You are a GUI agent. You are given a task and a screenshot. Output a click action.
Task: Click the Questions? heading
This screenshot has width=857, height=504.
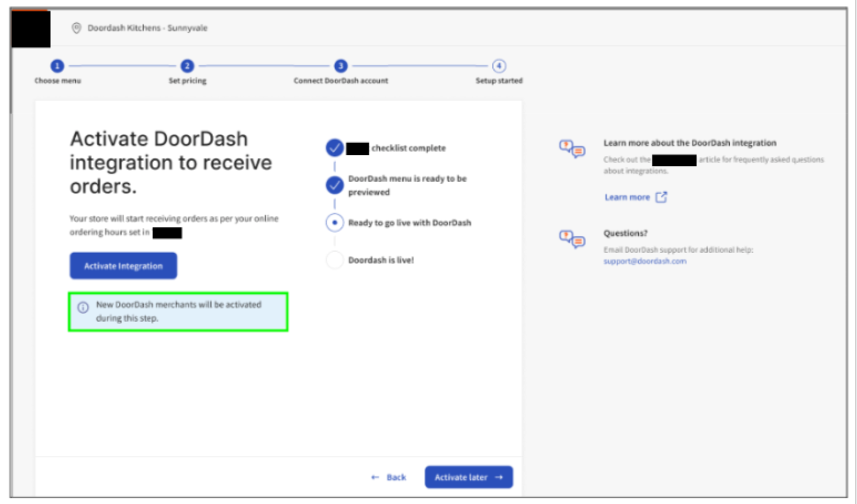point(626,233)
